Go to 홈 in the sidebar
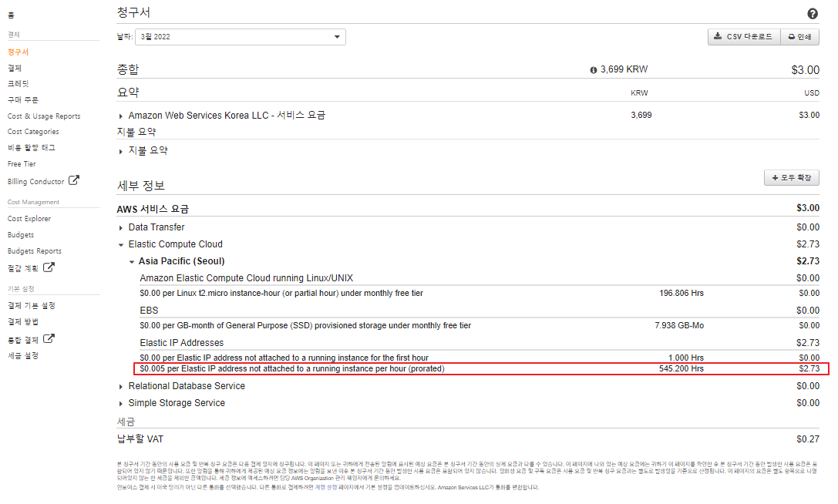 [x=11, y=15]
